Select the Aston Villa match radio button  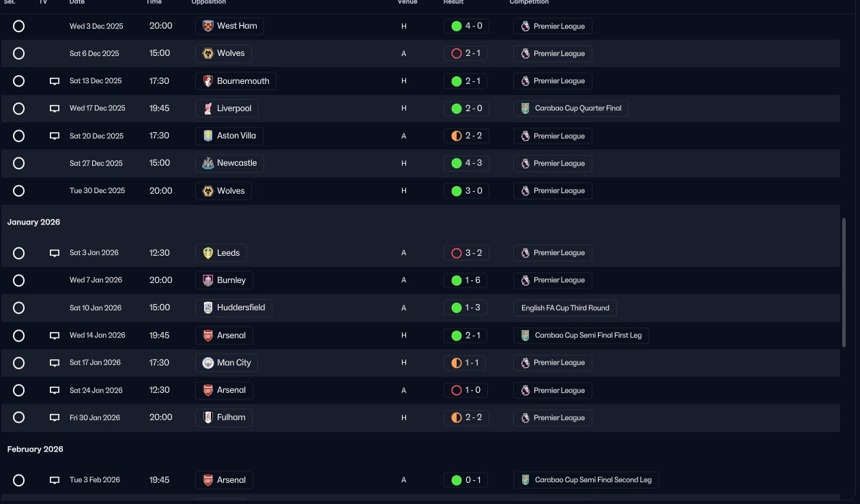[x=19, y=136]
